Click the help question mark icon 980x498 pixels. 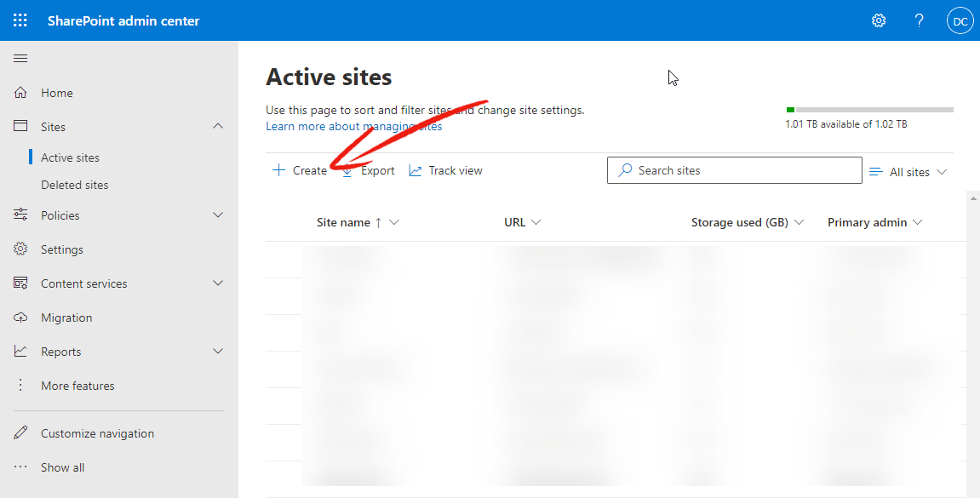pos(919,20)
